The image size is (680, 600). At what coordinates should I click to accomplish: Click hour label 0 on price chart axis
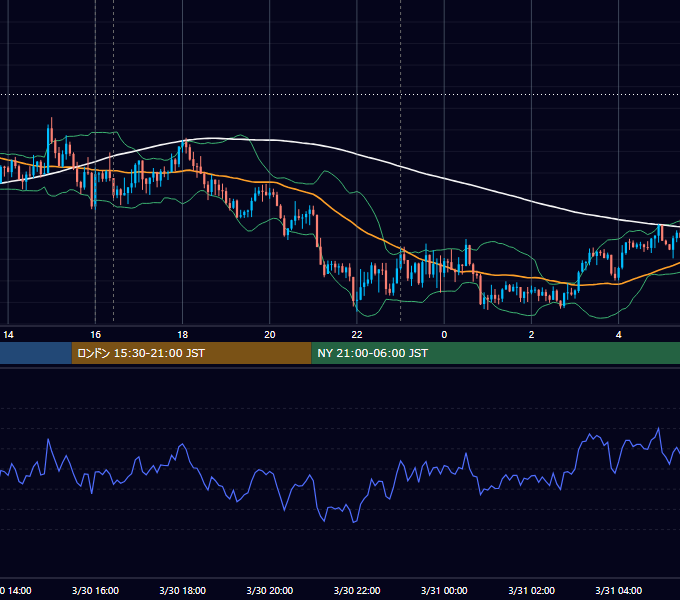click(444, 335)
